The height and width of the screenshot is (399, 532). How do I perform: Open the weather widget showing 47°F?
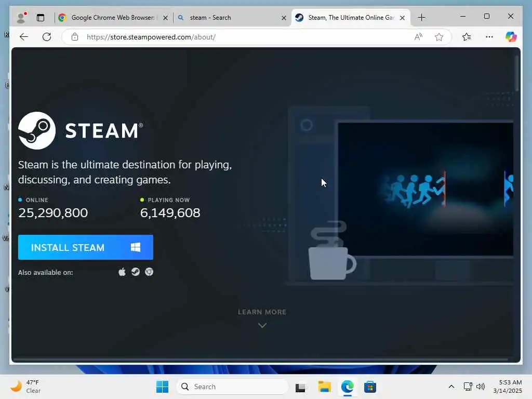pos(26,387)
